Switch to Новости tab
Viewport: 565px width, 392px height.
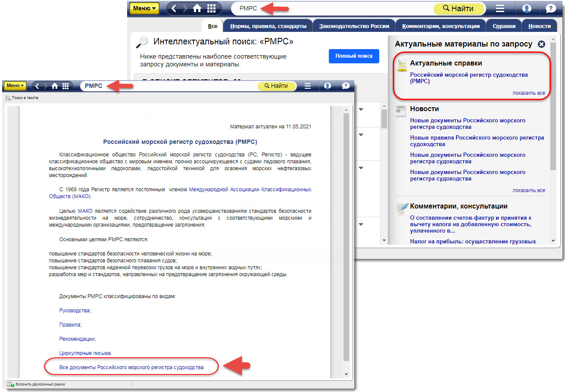(x=540, y=26)
